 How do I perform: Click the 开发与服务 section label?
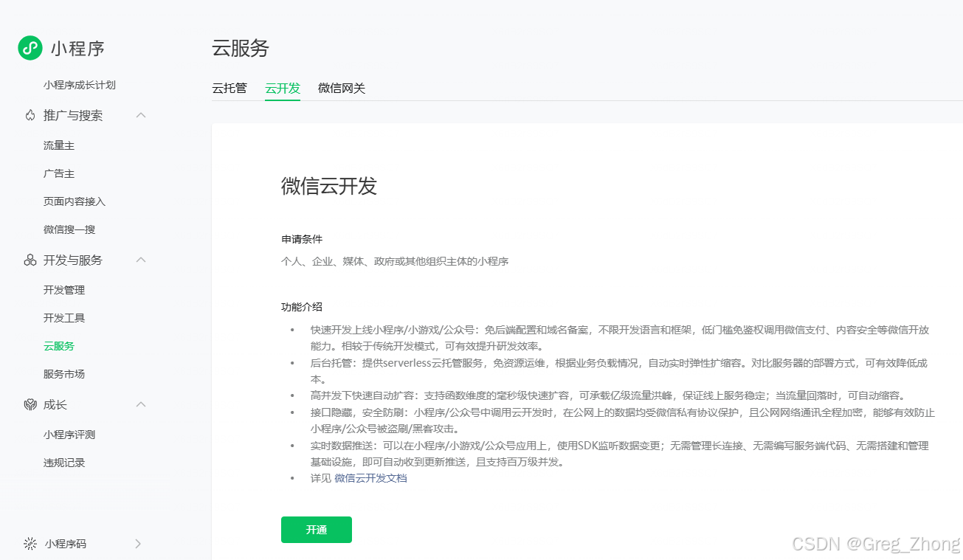(x=73, y=260)
